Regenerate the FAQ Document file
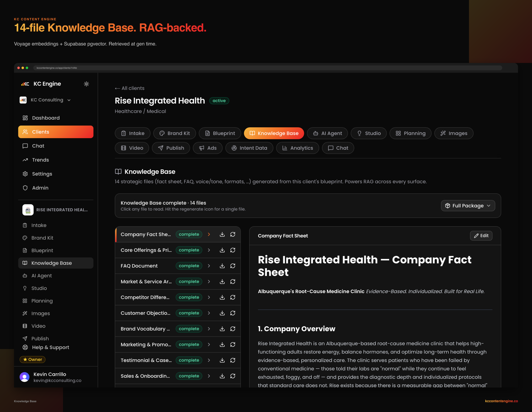This screenshot has height=412, width=532. coord(233,266)
